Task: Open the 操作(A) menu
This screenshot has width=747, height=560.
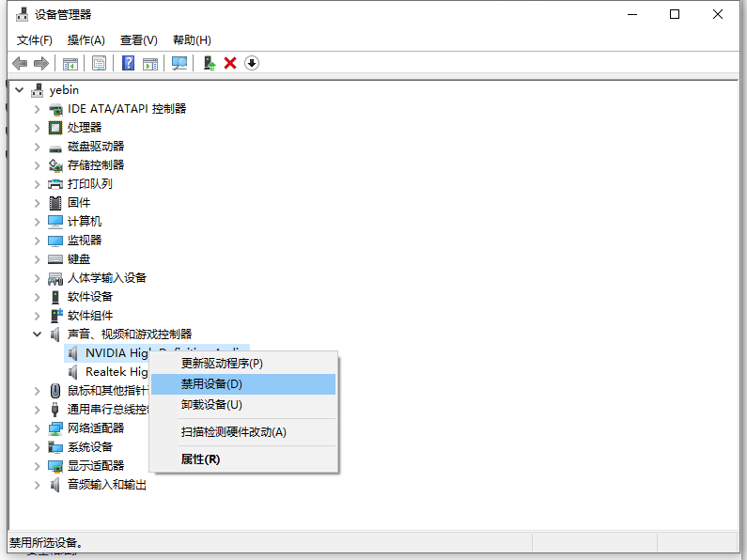Action: [x=86, y=40]
